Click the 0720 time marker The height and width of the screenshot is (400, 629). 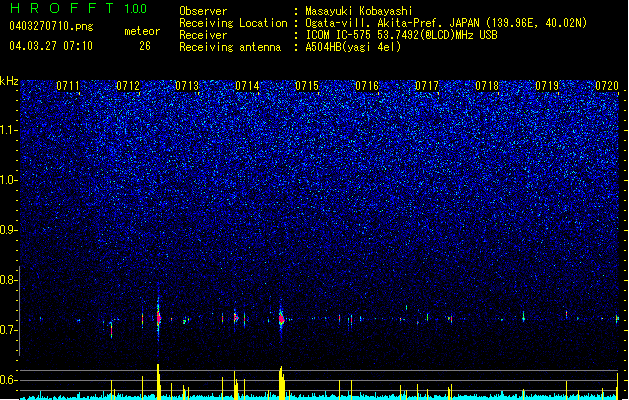[x=607, y=86]
